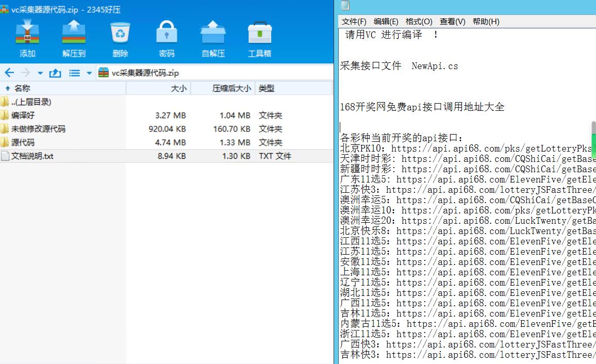Click the 北京快乐8 API line
The image size is (596, 364).
468,231
